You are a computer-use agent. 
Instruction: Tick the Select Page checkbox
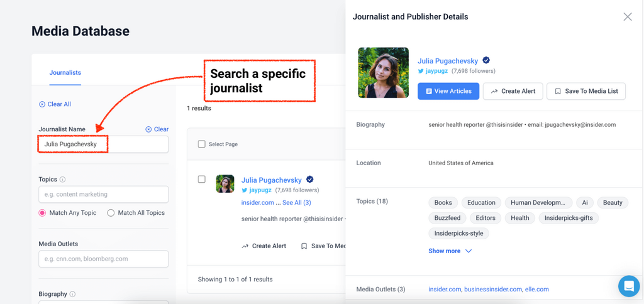pyautogui.click(x=202, y=144)
